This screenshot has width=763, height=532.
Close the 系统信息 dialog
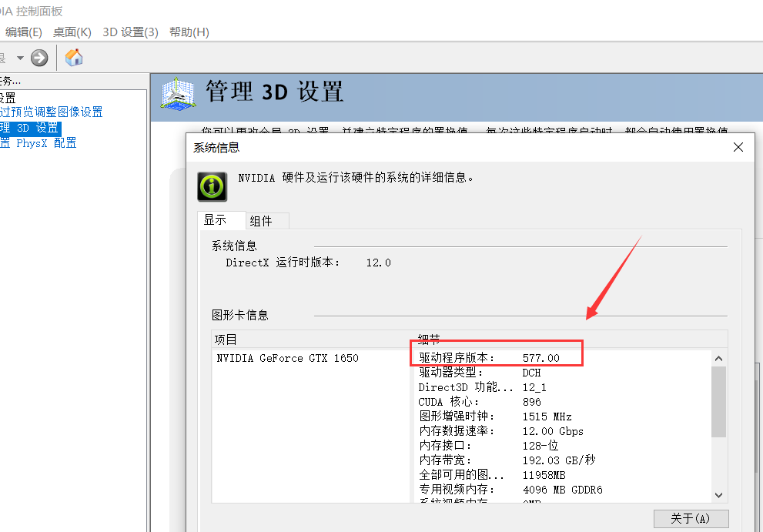coord(738,147)
